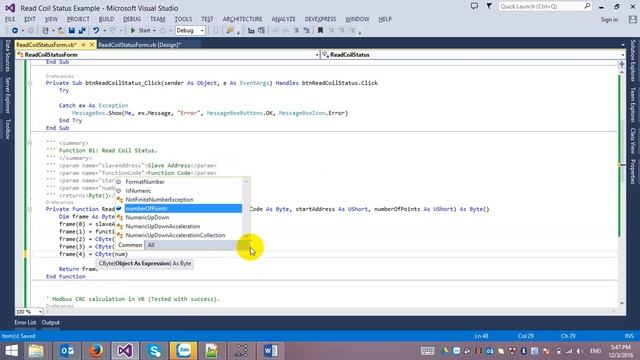Image resolution: width=640 pixels, height=360 pixels.
Task: Click the New Project toolbar icon
Action: (x=46, y=31)
